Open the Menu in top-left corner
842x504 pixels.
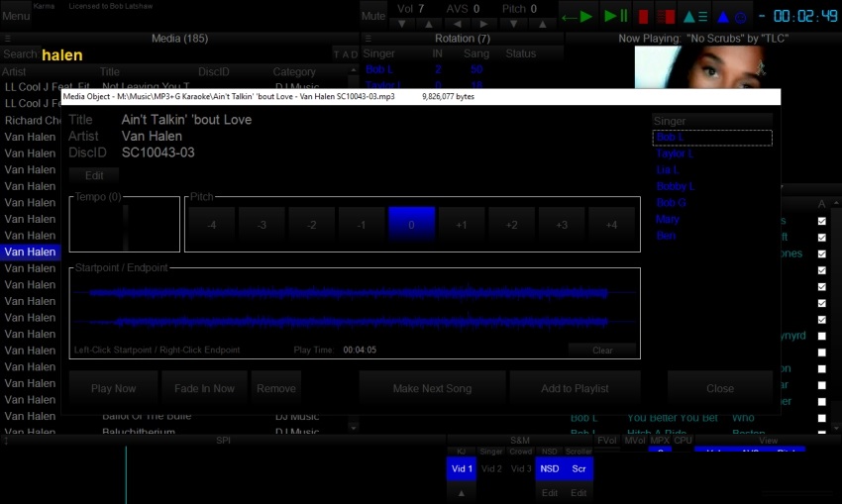coord(16,16)
